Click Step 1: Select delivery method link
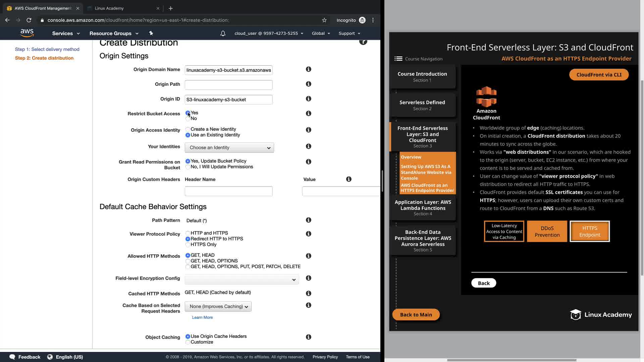 47,49
